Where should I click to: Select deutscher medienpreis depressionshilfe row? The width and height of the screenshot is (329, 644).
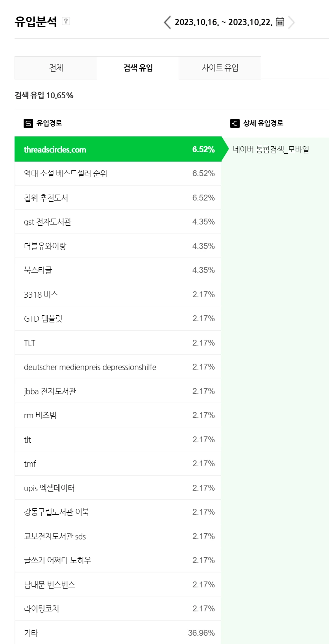[118, 367]
